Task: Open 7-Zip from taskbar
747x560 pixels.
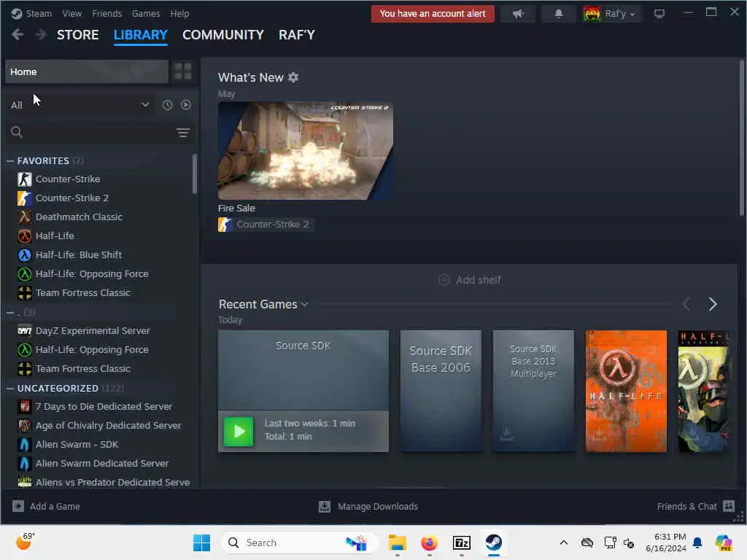Action: pos(462,542)
